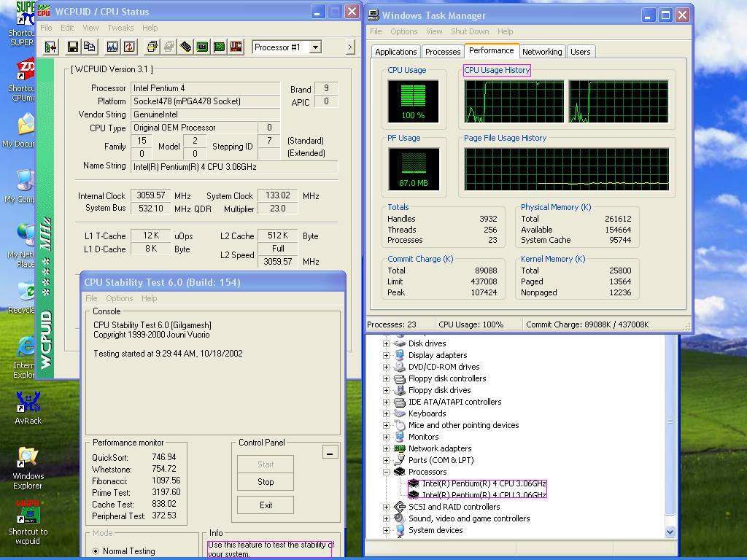The image size is (747, 560).
Task: Click the small minus button in Control Panel
Action: [x=330, y=452]
